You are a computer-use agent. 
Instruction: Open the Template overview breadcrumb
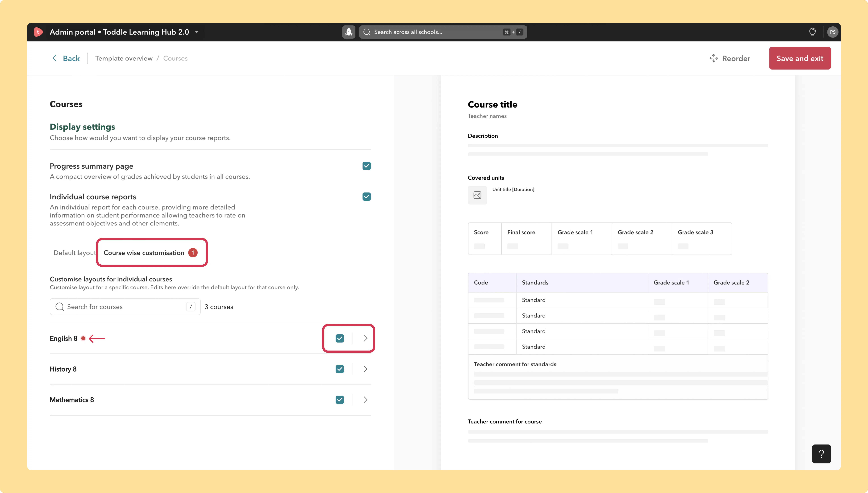pyautogui.click(x=124, y=58)
